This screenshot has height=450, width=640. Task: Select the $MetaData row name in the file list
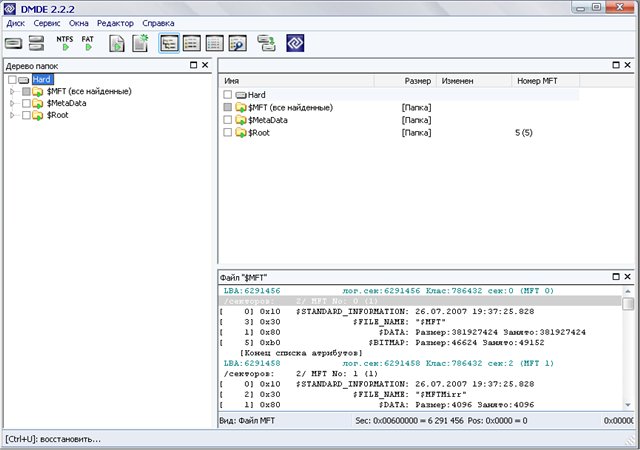coord(268,120)
